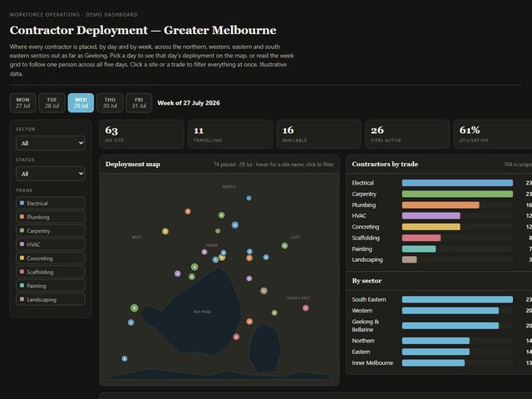Click the 'Week of 27 July 2026' label
The width and height of the screenshot is (532, 399).
[189, 103]
